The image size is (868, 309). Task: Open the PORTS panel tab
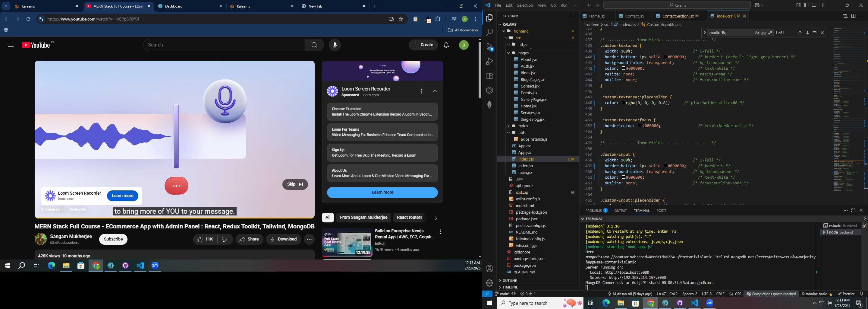pyautogui.click(x=662, y=211)
